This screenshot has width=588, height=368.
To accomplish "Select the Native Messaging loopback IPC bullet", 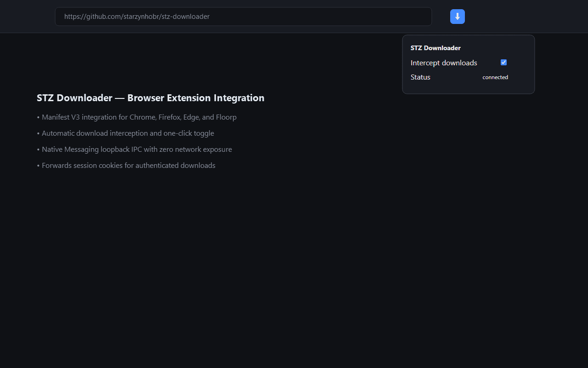I will point(135,149).
